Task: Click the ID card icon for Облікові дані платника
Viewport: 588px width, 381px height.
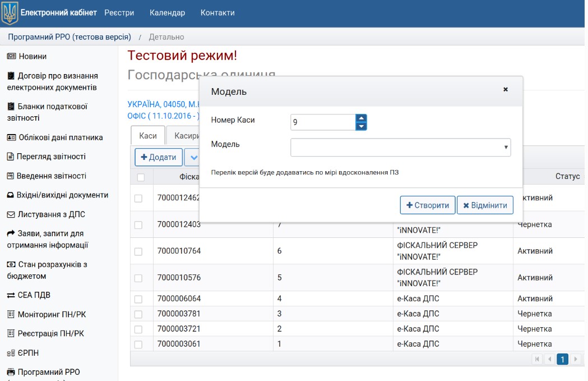Action: click(11, 137)
